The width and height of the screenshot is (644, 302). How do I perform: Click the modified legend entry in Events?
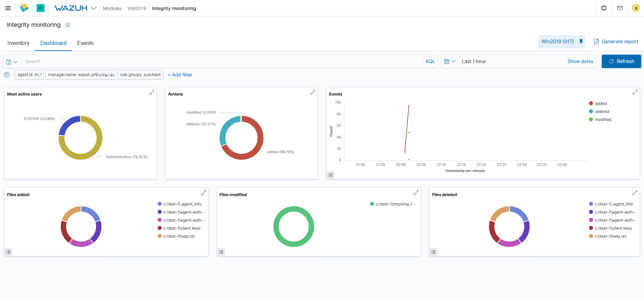coord(600,120)
